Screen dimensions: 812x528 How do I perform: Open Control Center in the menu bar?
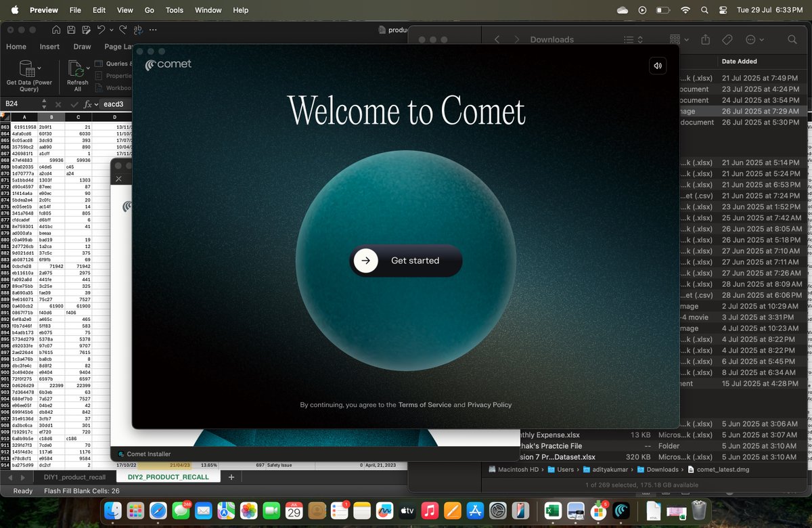723,10
